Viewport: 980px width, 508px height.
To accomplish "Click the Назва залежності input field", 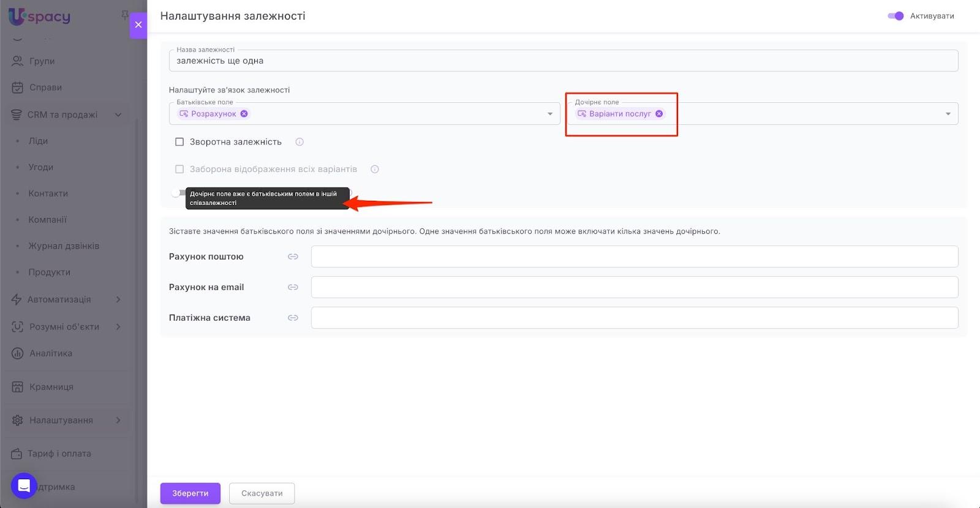I will click(563, 61).
